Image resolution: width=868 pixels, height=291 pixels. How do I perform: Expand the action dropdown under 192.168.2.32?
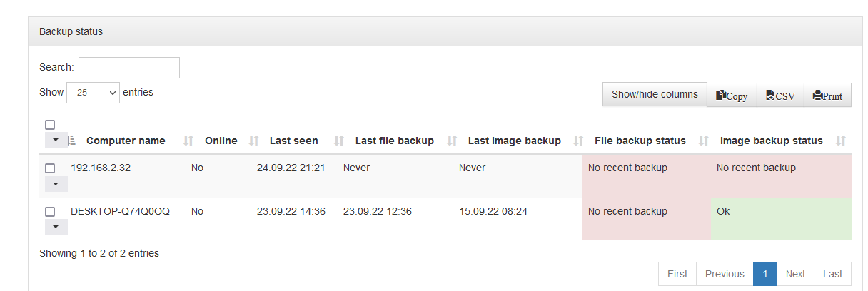(x=56, y=184)
